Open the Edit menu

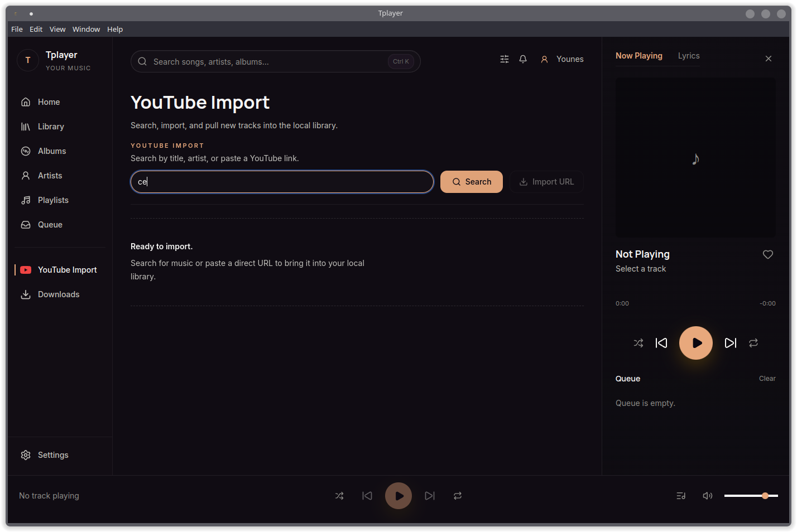tap(36, 29)
